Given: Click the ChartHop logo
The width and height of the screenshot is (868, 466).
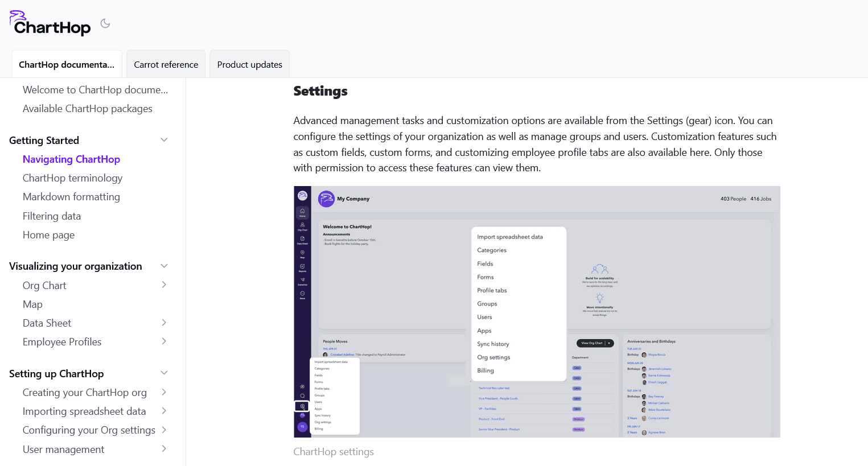Looking at the screenshot, I should click(x=50, y=24).
